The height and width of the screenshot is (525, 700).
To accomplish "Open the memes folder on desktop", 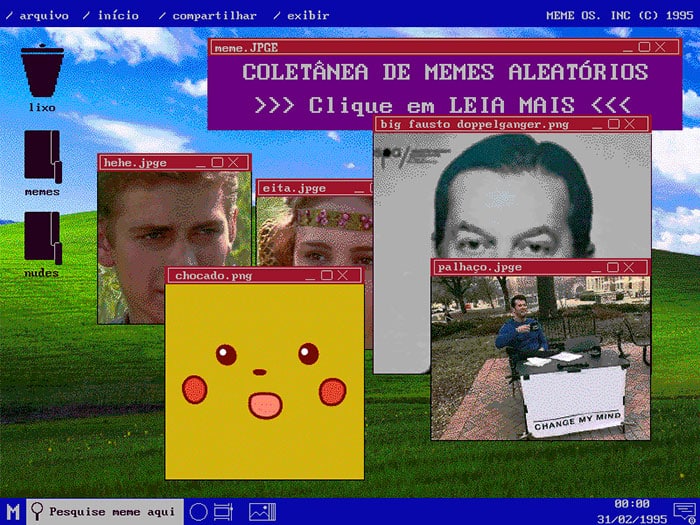I will pos(42,156).
